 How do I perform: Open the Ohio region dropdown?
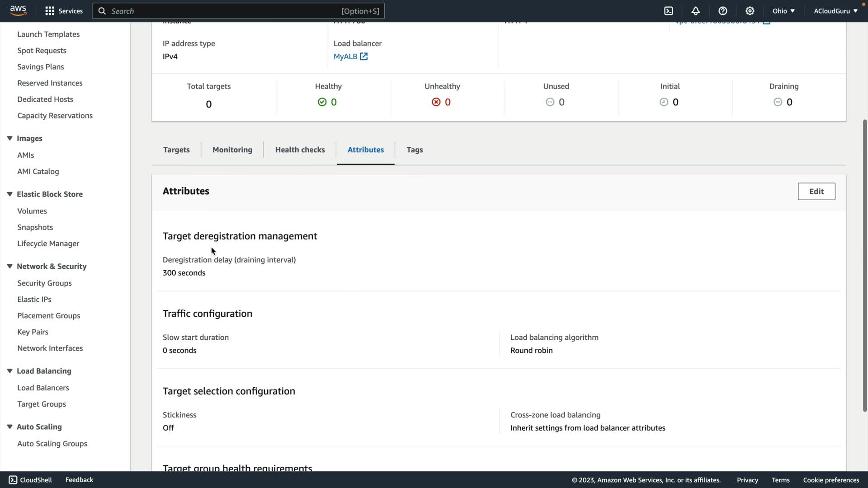point(783,11)
